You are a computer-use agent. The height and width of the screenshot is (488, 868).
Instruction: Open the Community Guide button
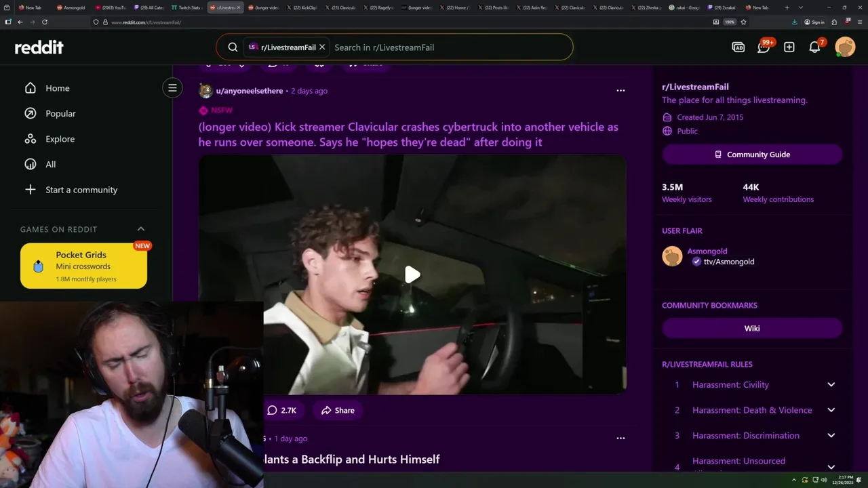click(752, 155)
